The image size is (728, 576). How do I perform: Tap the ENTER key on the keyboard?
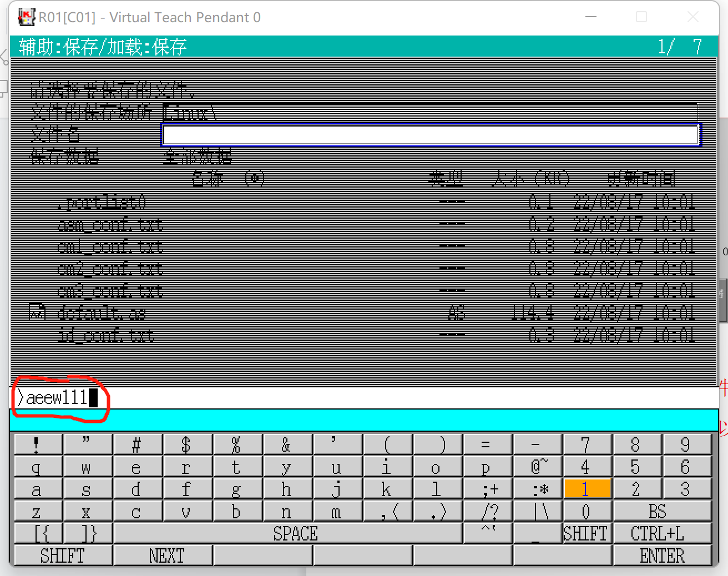point(663,555)
